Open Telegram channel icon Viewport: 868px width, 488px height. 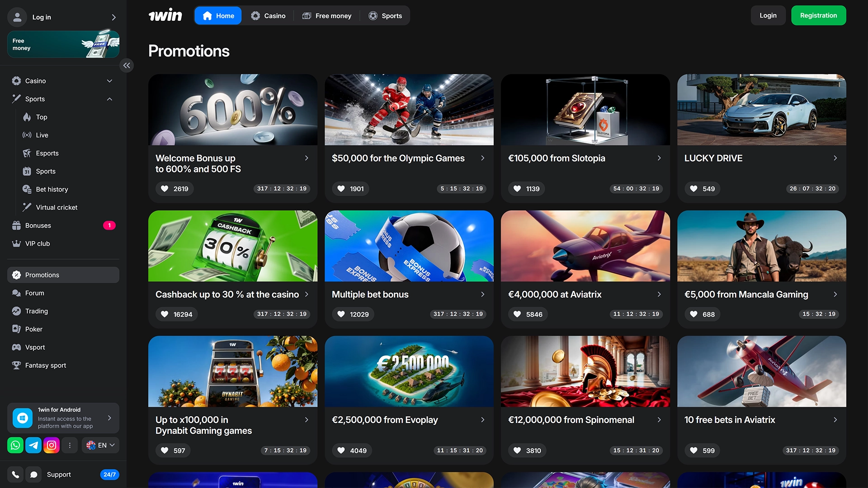click(x=33, y=445)
